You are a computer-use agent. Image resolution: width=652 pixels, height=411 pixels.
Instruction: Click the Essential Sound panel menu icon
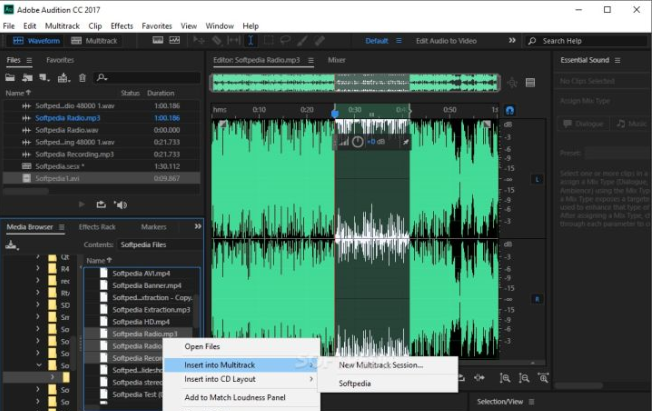pos(617,60)
